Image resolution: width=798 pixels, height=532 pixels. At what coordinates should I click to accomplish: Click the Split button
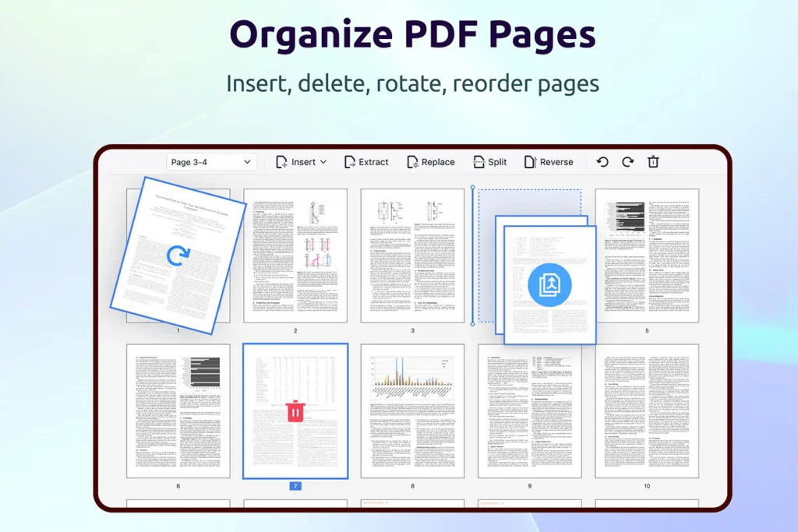[489, 162]
